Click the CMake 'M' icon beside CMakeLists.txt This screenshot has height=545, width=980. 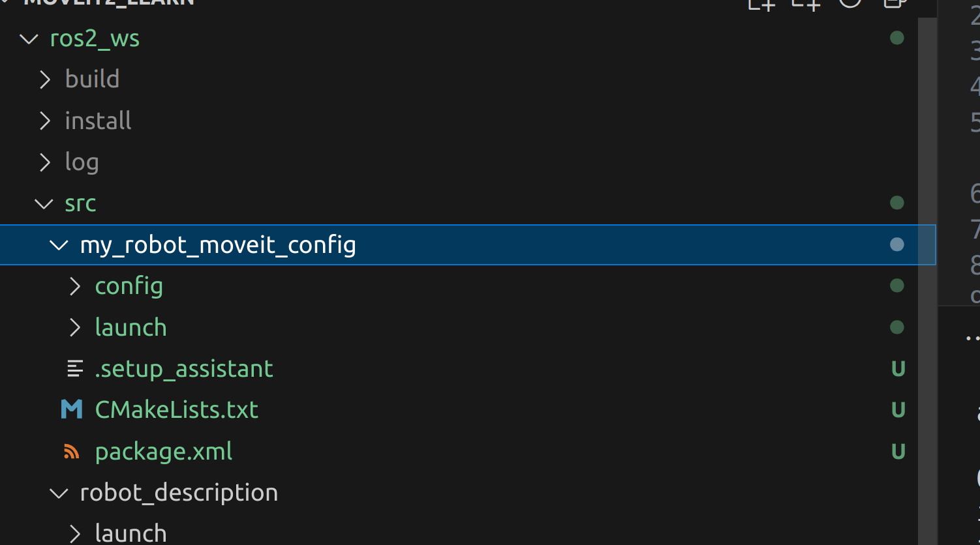[x=72, y=409]
